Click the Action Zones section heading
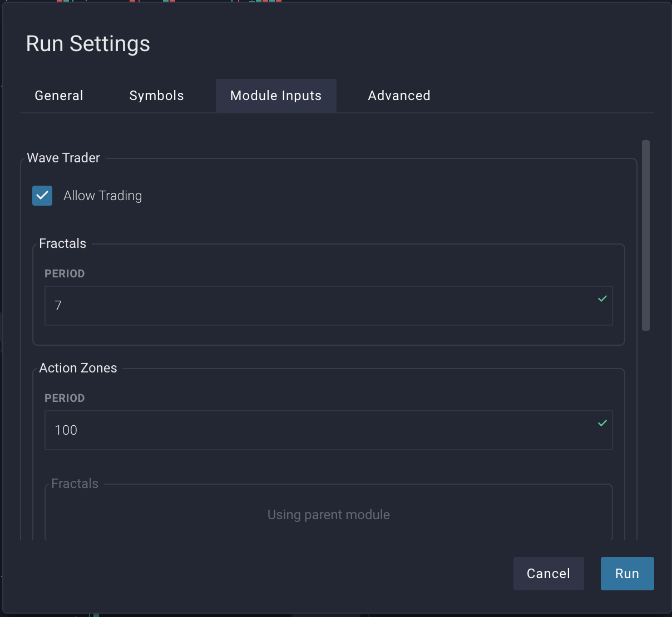 pyautogui.click(x=78, y=368)
